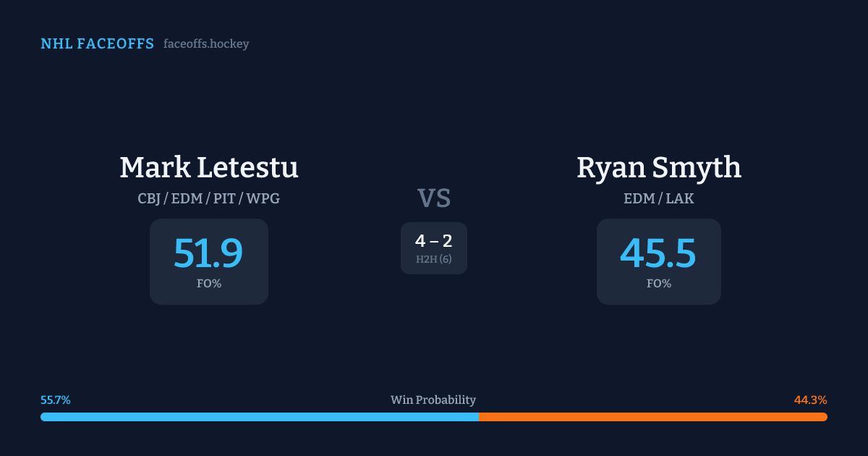Screen dimensions: 868x456
Task: Click the VS text between players
Action: click(434, 198)
